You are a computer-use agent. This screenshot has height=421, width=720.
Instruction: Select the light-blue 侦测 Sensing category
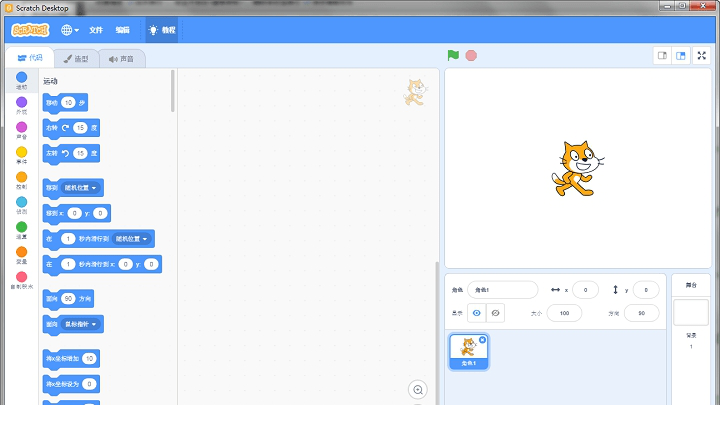22,205
